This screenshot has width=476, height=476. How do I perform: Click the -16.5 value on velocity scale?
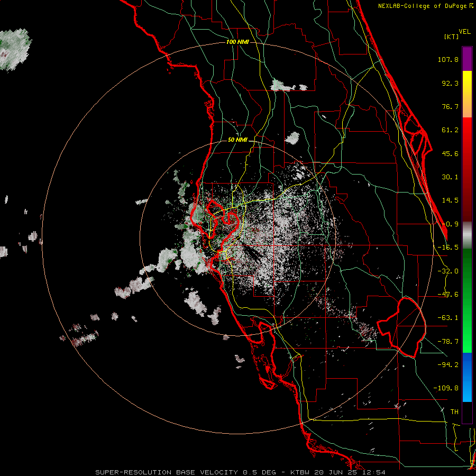point(448,248)
